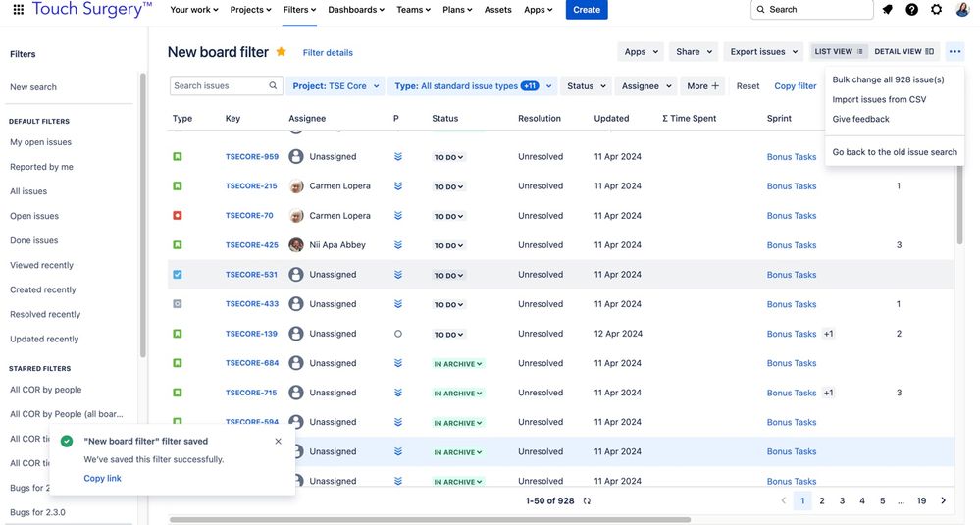Viewport: 980px width, 525px height.
Task: Expand the Status filter dropdown
Action: 586,86
